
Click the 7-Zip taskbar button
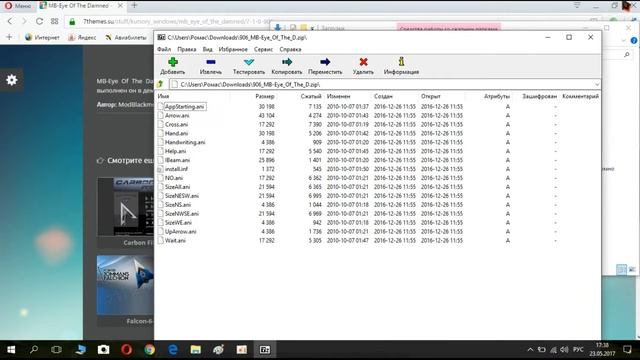pyautogui.click(x=265, y=350)
